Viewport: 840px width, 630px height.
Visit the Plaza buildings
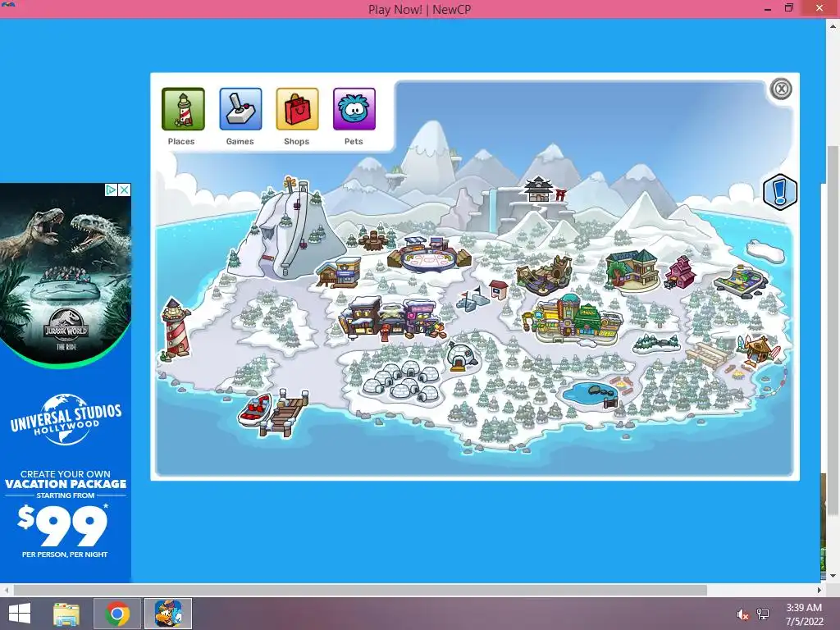[573, 319]
